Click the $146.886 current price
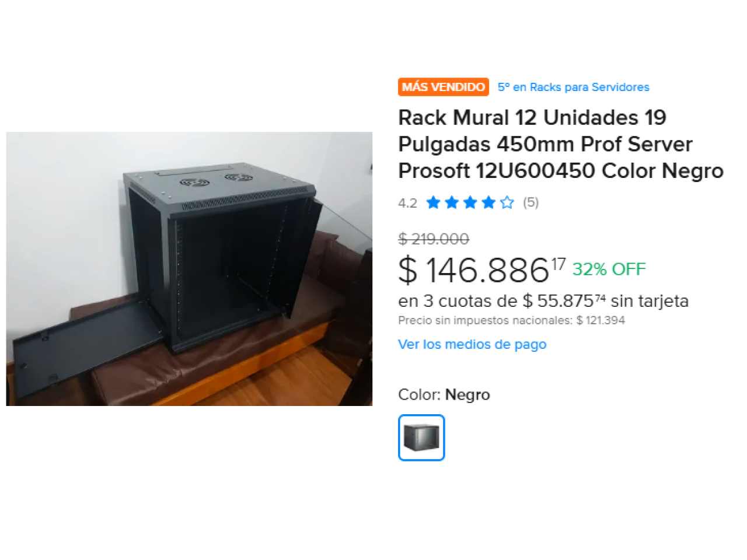Image resolution: width=747 pixels, height=560 pixels. click(x=481, y=270)
